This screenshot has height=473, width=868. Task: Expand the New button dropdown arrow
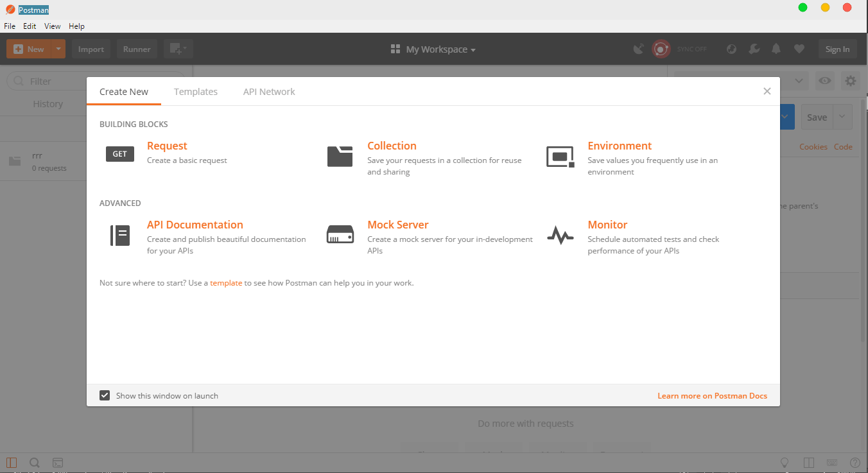(58, 49)
